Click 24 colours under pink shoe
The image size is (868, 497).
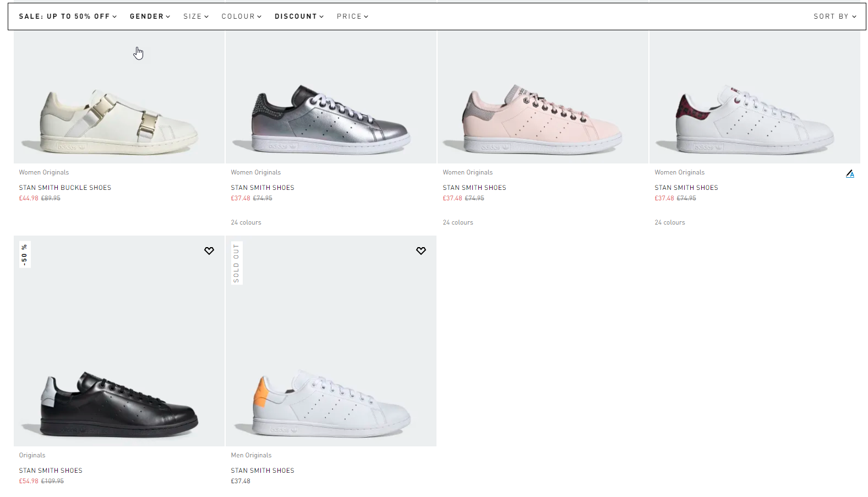[x=458, y=222]
